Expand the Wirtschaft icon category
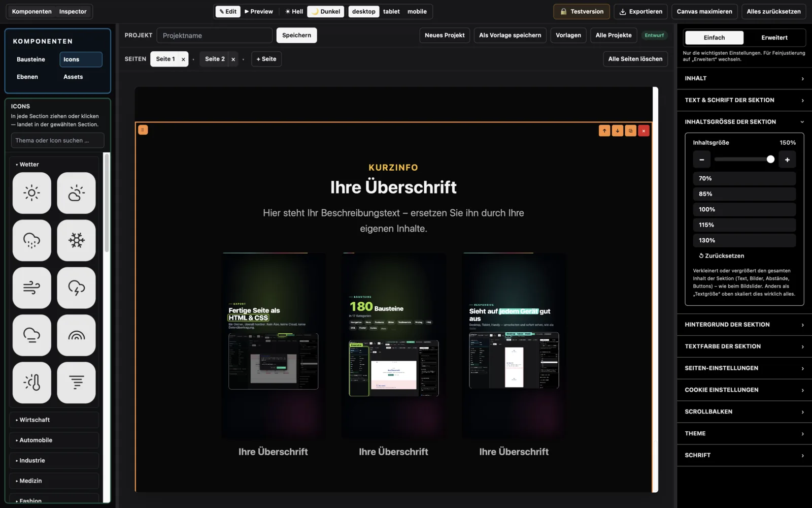 pos(54,420)
